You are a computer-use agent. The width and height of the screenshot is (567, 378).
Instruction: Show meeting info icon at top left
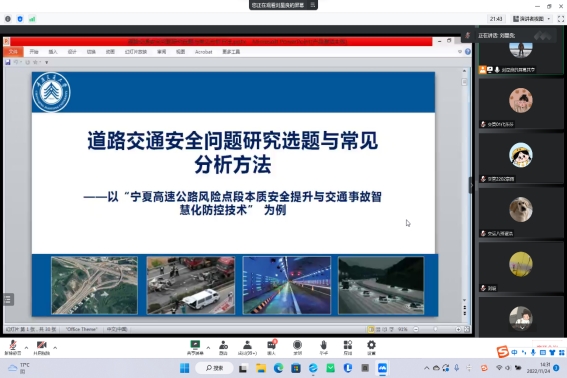click(x=8, y=19)
